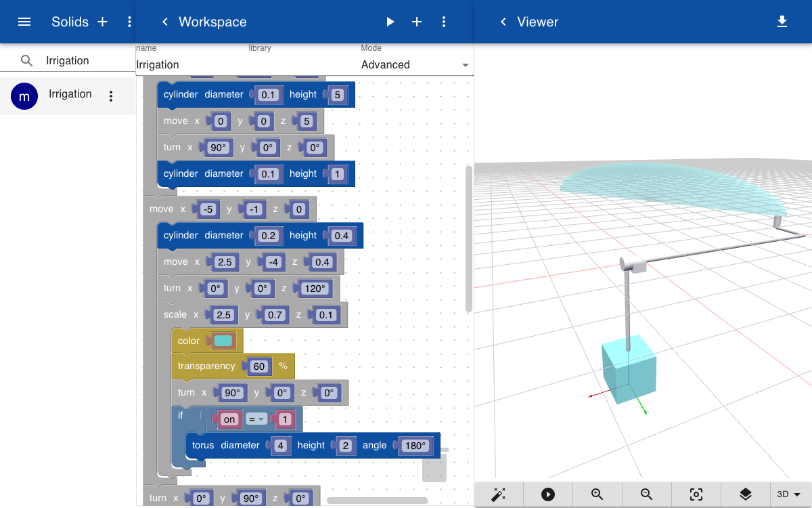Viewport: 812px width, 508px height.
Task: Add a new block in Workspace
Action: click(417, 22)
